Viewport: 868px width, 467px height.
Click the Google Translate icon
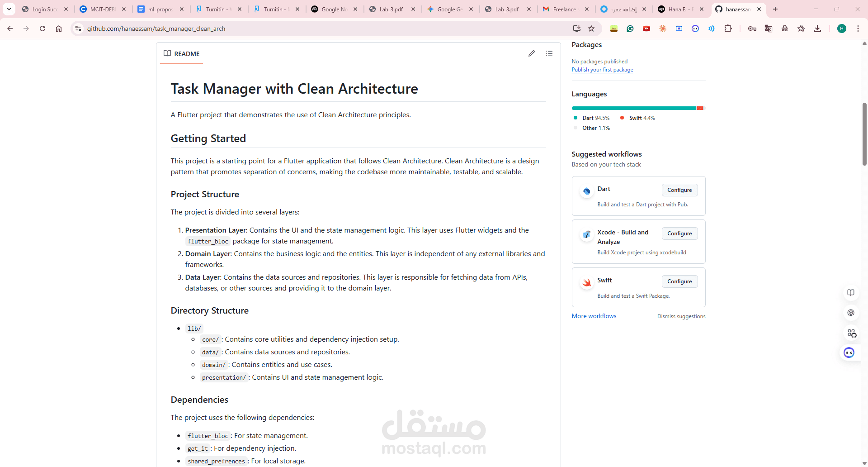click(769, 29)
